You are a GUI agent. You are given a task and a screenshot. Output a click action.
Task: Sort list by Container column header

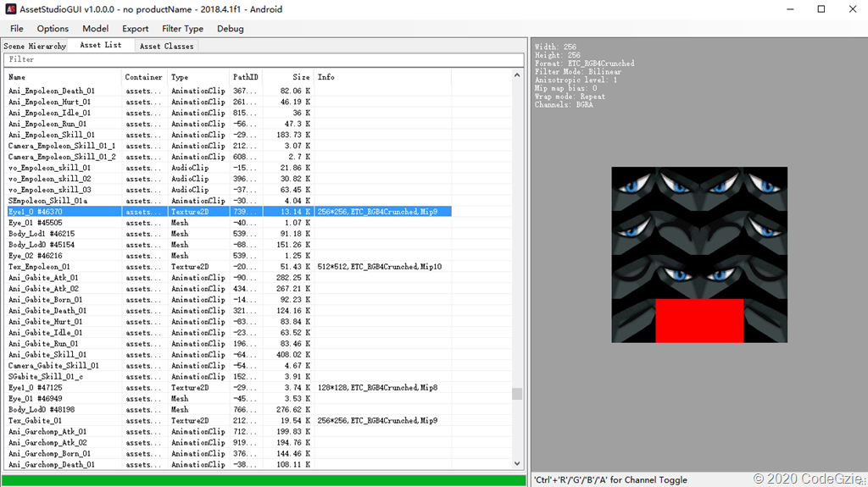(143, 77)
